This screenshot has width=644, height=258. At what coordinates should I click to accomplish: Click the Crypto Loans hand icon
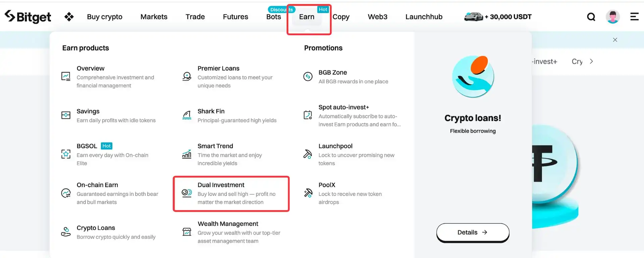coord(66,232)
